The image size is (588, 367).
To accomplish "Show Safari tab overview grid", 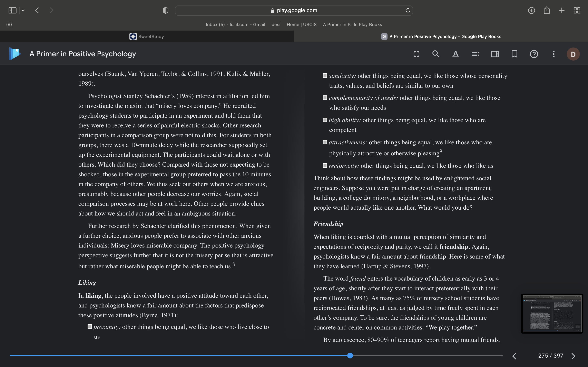I will click(577, 10).
